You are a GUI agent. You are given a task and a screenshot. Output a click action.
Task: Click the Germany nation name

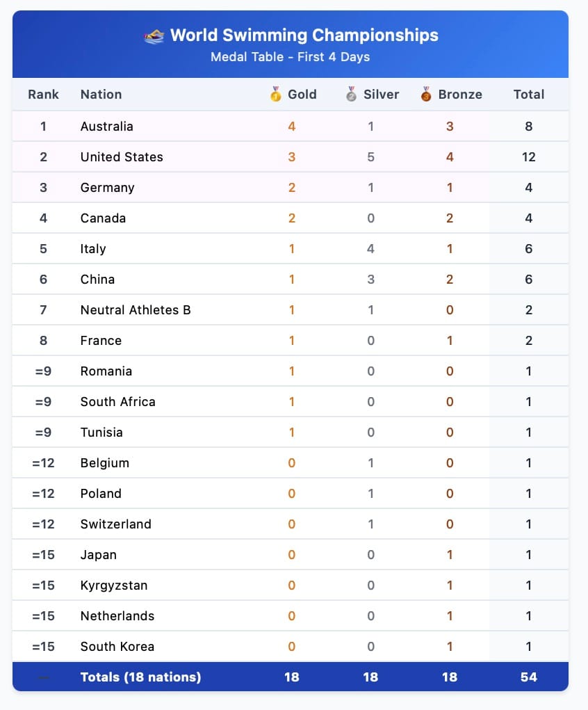(x=107, y=188)
